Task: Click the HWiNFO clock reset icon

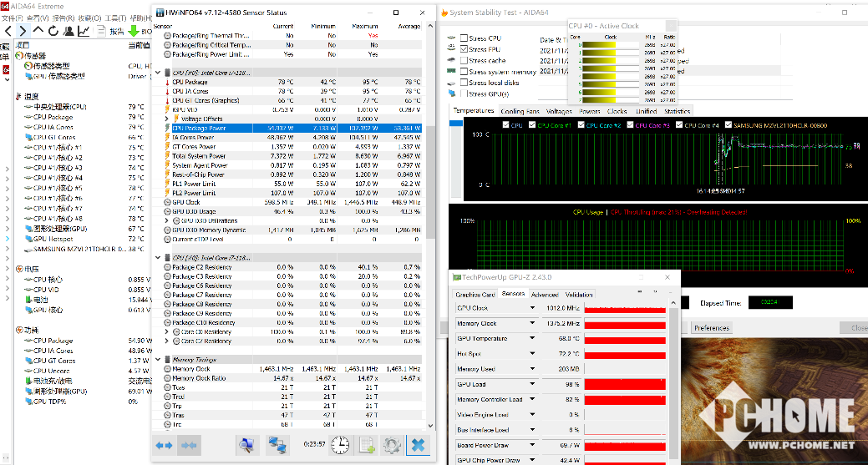Action: tap(340, 445)
